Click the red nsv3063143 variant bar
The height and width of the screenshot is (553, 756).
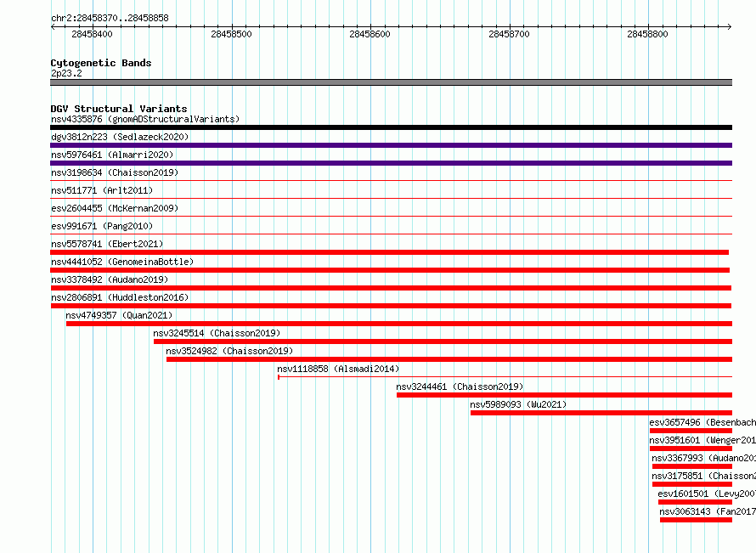pos(697,520)
